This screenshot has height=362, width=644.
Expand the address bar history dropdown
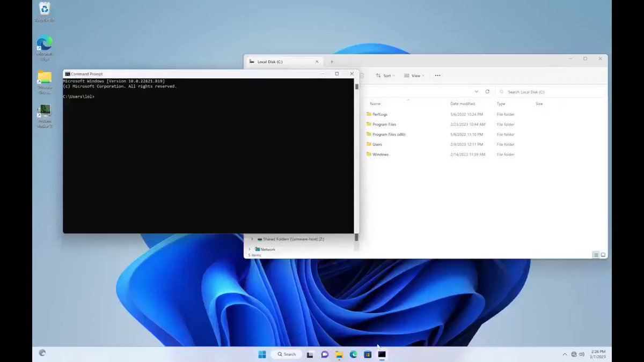[x=476, y=92]
